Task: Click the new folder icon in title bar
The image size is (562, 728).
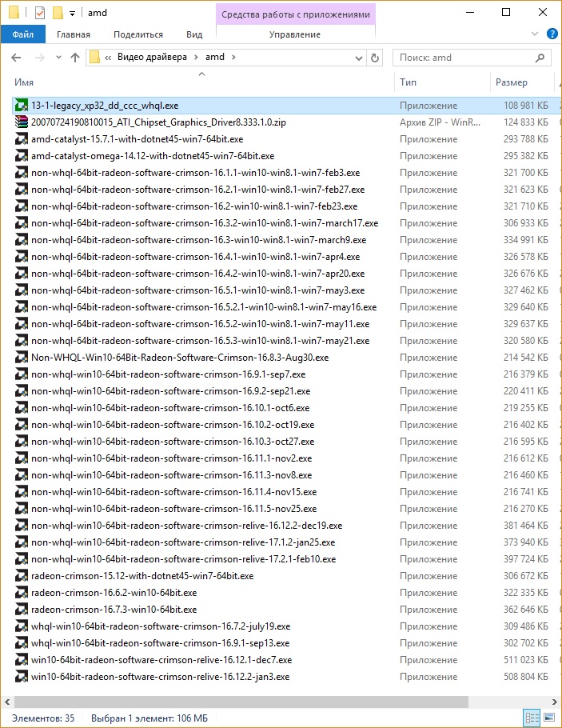Action: click(x=58, y=13)
